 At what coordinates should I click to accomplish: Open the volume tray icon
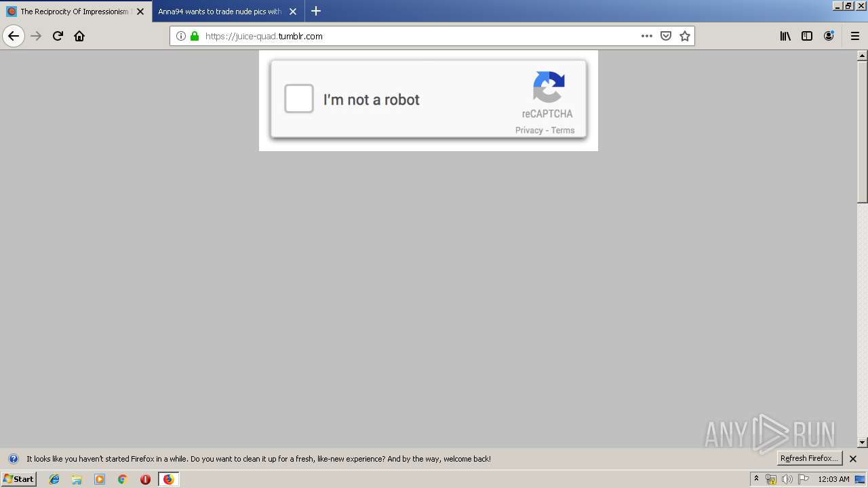787,479
